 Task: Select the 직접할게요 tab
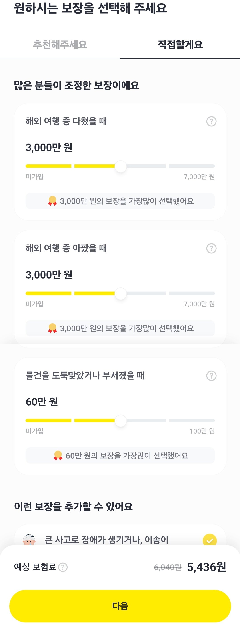[x=180, y=45]
